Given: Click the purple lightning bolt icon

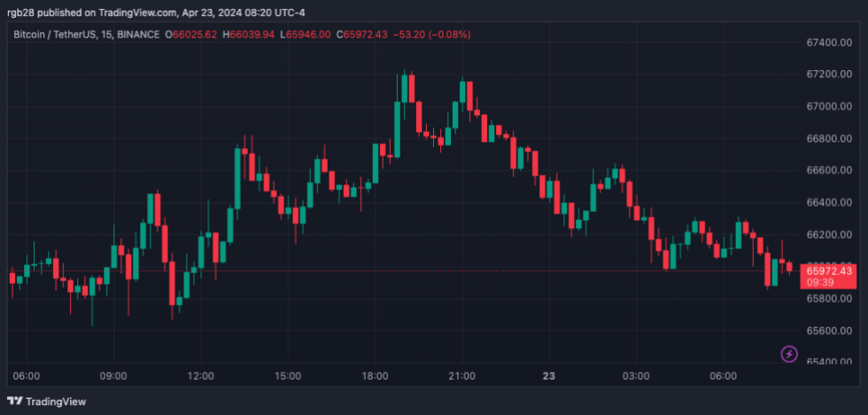Looking at the screenshot, I should 789,355.
